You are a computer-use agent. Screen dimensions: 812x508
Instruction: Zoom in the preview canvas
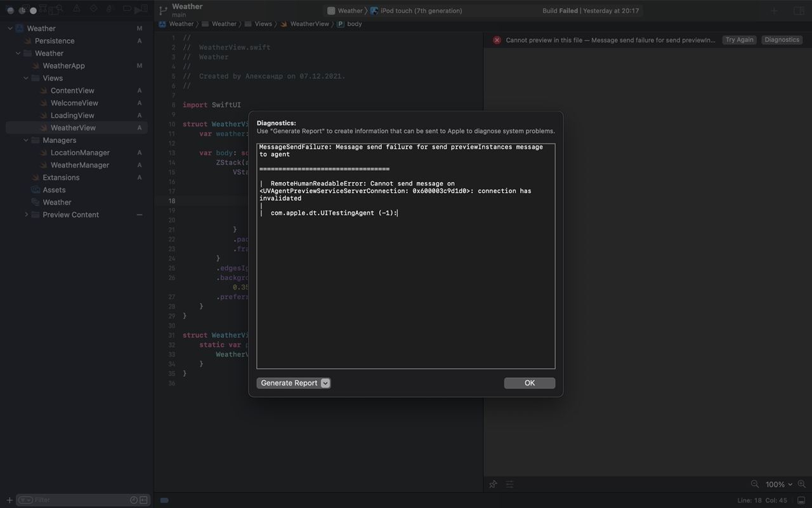pos(802,484)
